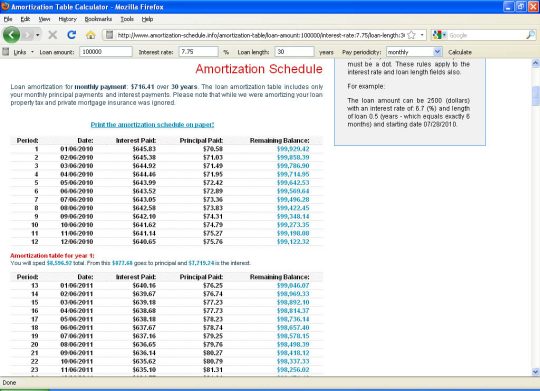Expand the Links dropdown arrow
540x391 pixels.
point(32,52)
